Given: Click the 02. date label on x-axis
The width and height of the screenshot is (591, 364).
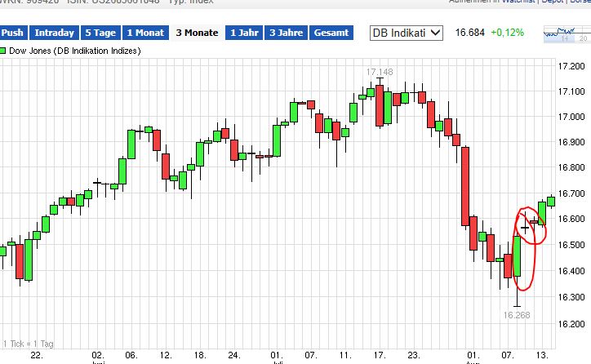Looking at the screenshot, I should tap(98, 355).
